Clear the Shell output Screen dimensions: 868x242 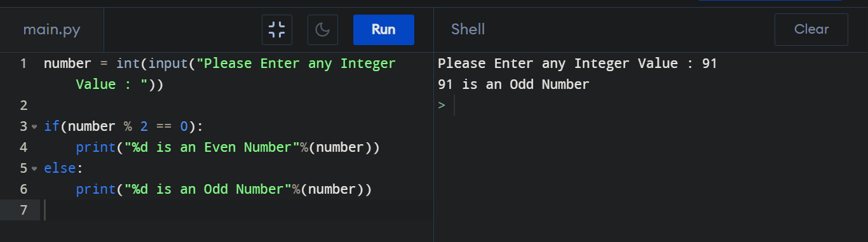(811, 30)
